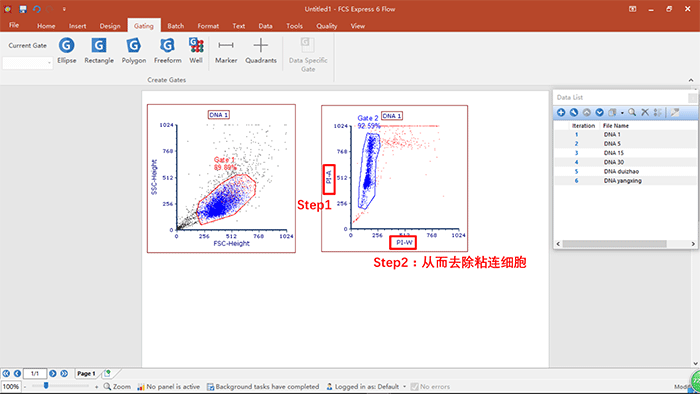Expand the Logged in as Default dropdown
The image size is (700, 394).
404,387
